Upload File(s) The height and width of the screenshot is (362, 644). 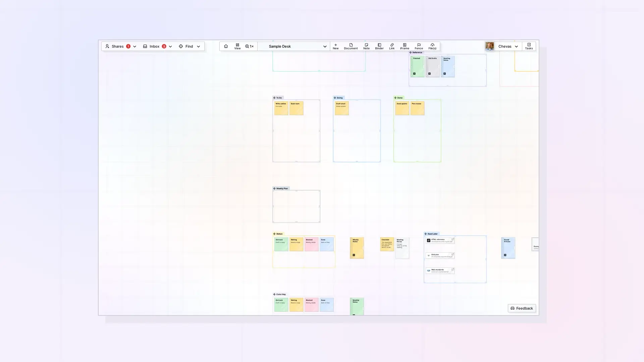point(432,46)
